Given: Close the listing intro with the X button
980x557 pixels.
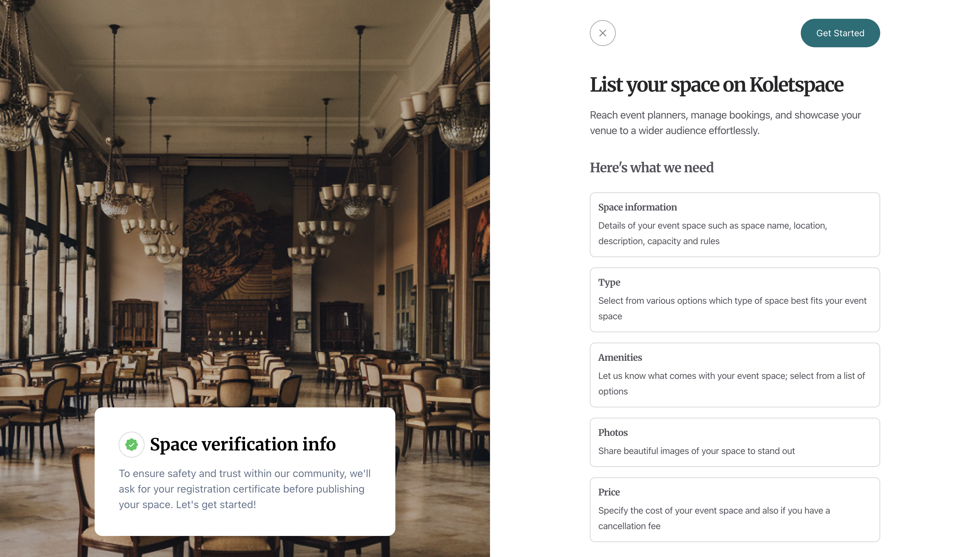Looking at the screenshot, I should pos(602,33).
